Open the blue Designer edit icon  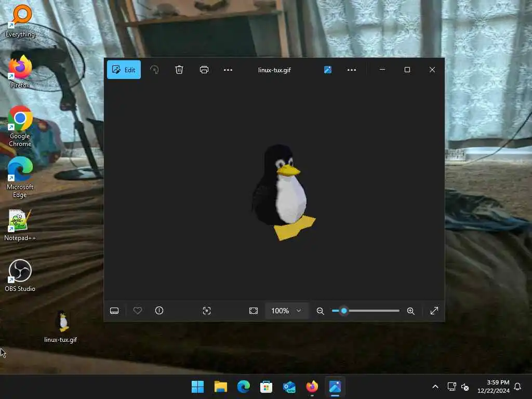(x=328, y=70)
